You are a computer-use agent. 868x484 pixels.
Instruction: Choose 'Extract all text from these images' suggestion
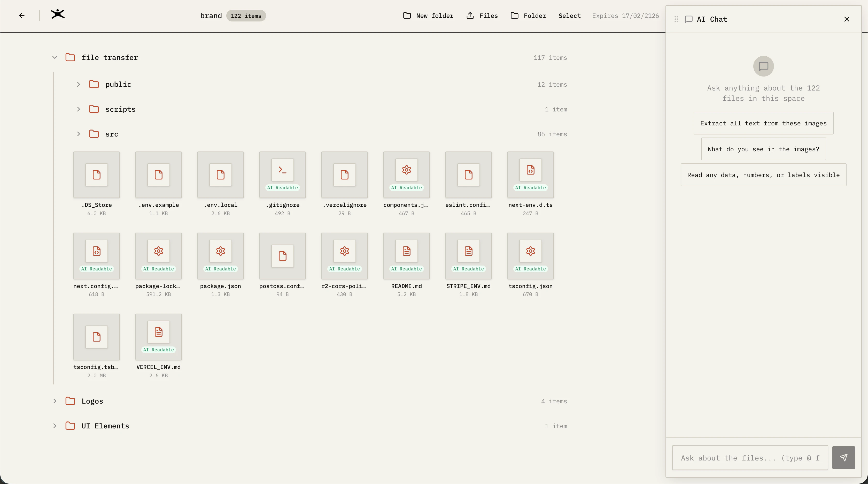pos(763,123)
